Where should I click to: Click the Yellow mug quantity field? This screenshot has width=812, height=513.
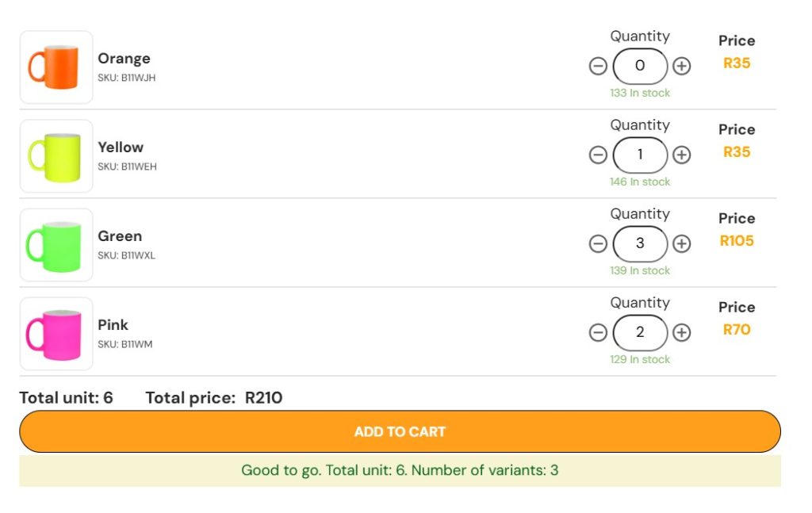pyautogui.click(x=640, y=155)
